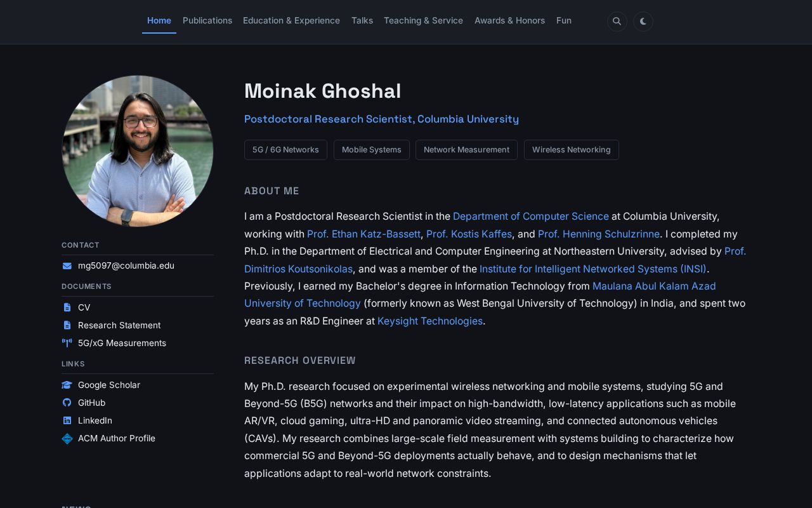Visit the GitHub link
Screen dimensions: 812x508
tap(91, 403)
